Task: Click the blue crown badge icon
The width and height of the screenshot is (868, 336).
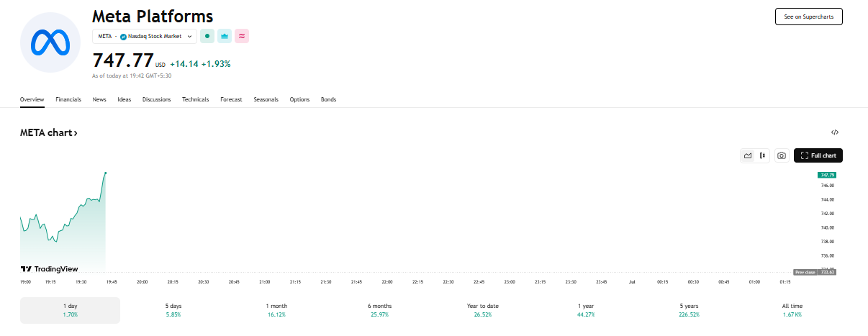Action: [225, 36]
